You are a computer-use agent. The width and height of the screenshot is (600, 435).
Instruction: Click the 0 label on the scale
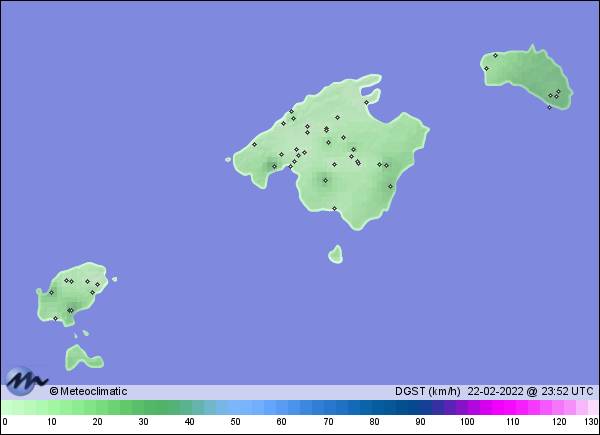coord(5,422)
